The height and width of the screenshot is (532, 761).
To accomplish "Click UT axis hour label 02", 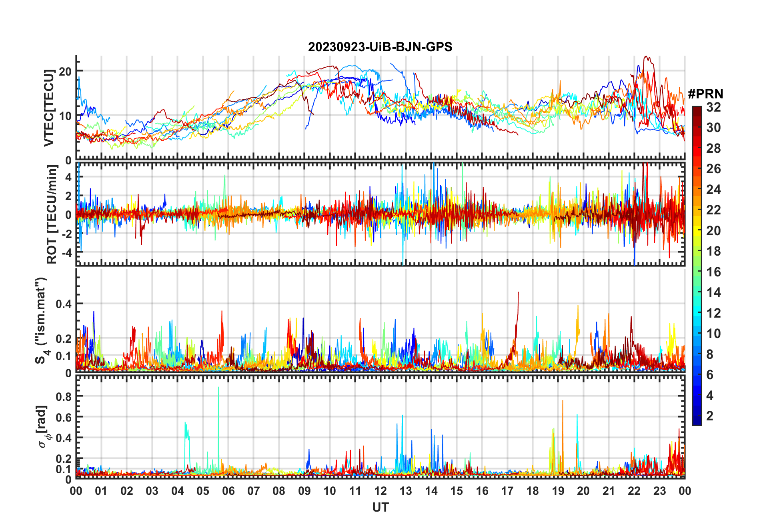I will (x=127, y=491).
